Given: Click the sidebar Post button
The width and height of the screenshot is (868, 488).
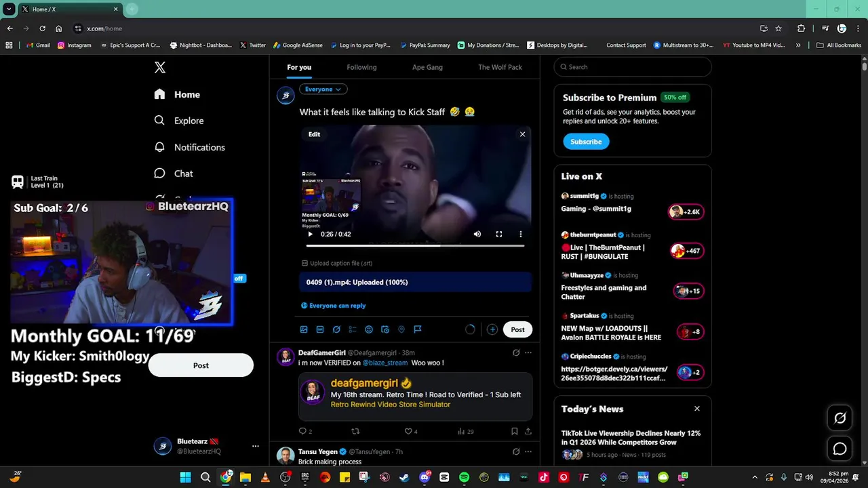Looking at the screenshot, I should point(201,365).
